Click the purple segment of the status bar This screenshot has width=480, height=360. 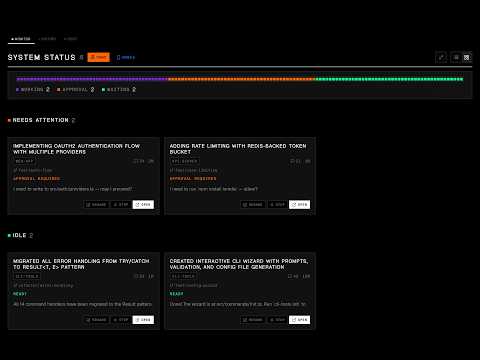click(92, 79)
